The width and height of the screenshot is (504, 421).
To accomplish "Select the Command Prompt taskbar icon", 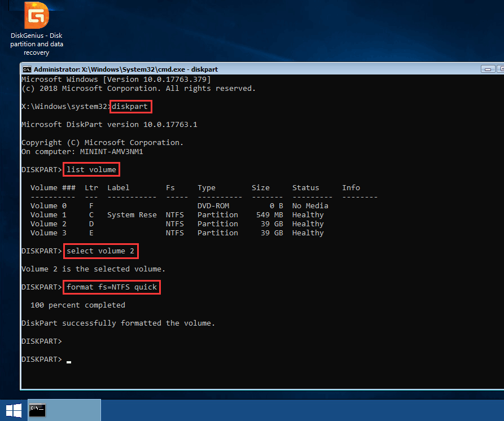I will click(x=37, y=410).
